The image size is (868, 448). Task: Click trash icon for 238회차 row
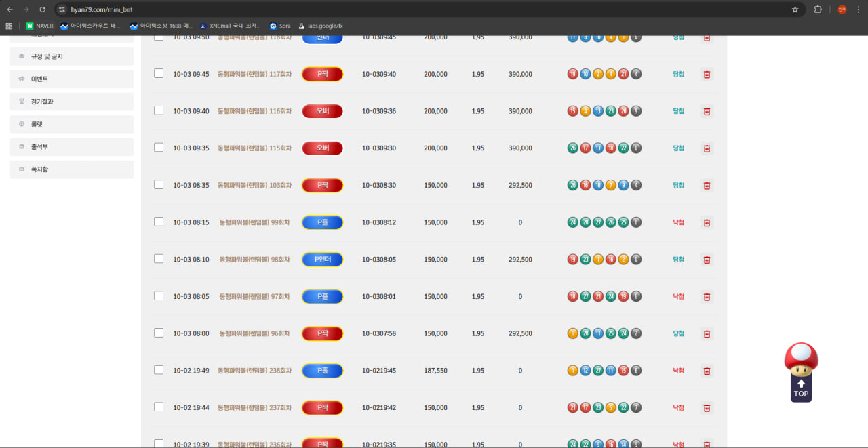point(707,371)
